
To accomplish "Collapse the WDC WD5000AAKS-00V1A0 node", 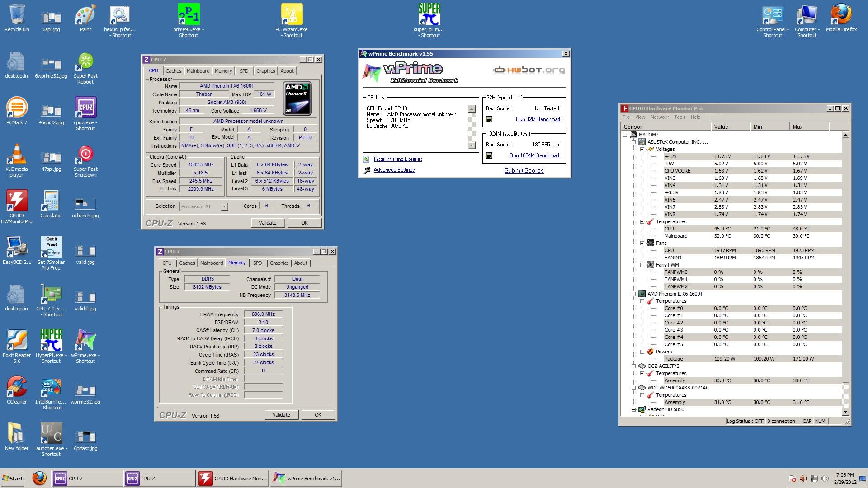I will pyautogui.click(x=634, y=388).
